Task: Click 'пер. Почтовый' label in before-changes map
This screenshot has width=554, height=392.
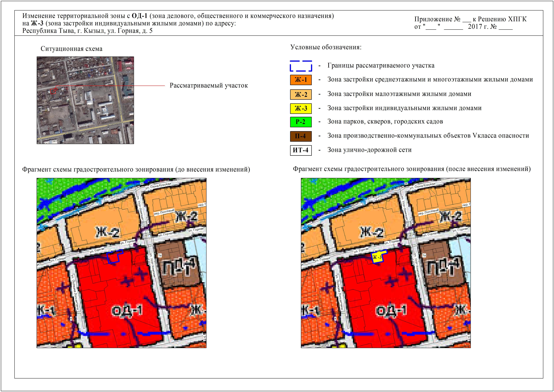Action: 164,212
